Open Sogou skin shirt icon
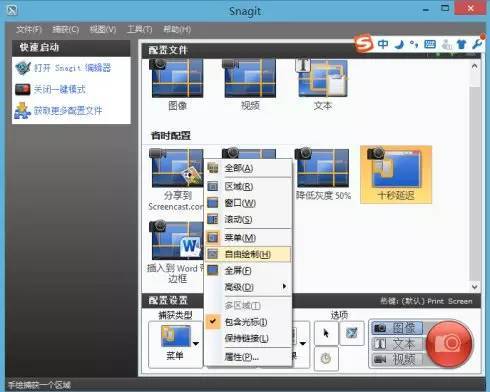This screenshot has height=392, width=490. 462,44
